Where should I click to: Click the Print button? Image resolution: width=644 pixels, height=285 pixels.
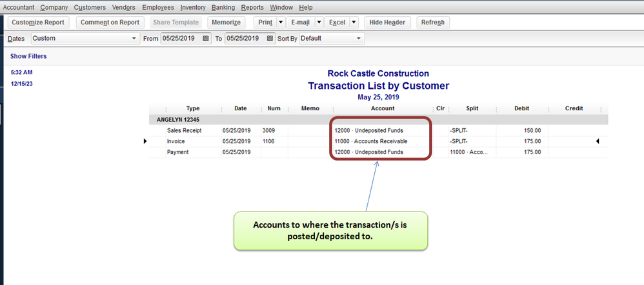point(265,22)
